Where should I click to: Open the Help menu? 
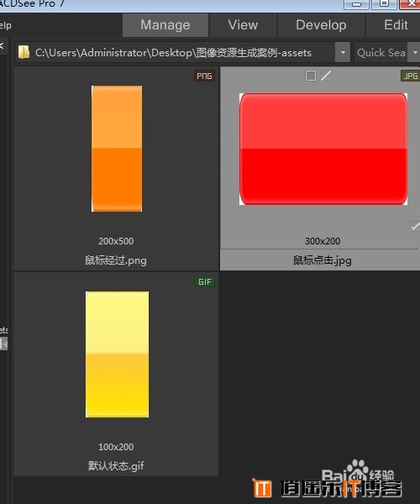tap(5, 25)
